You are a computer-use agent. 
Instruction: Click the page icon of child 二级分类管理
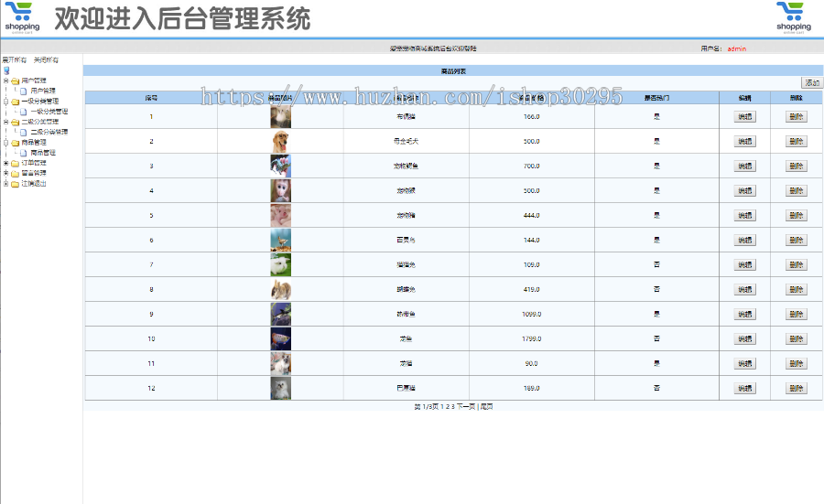click(23, 133)
